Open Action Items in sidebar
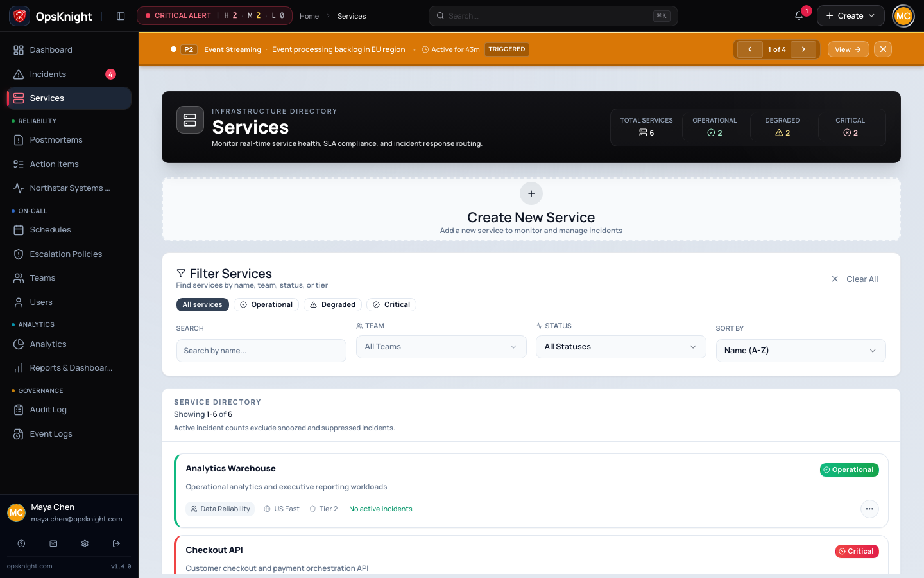This screenshot has width=924, height=578. click(69, 164)
